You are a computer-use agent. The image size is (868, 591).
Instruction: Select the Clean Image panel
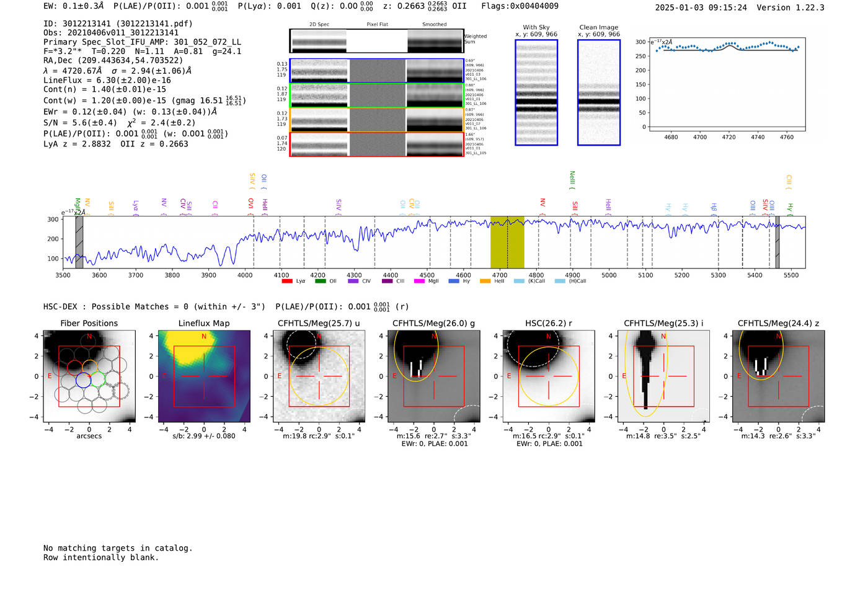[x=599, y=92]
